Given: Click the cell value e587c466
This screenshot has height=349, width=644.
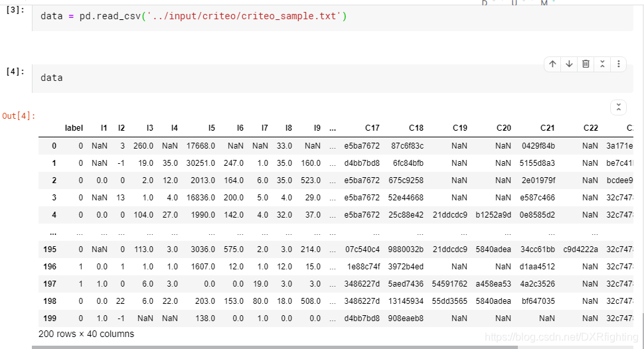Looking at the screenshot, I should (537, 198).
